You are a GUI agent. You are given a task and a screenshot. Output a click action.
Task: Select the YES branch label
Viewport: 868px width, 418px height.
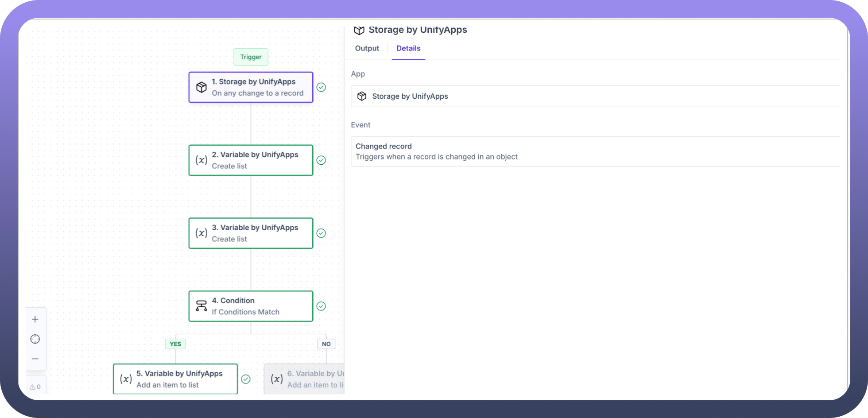[175, 344]
